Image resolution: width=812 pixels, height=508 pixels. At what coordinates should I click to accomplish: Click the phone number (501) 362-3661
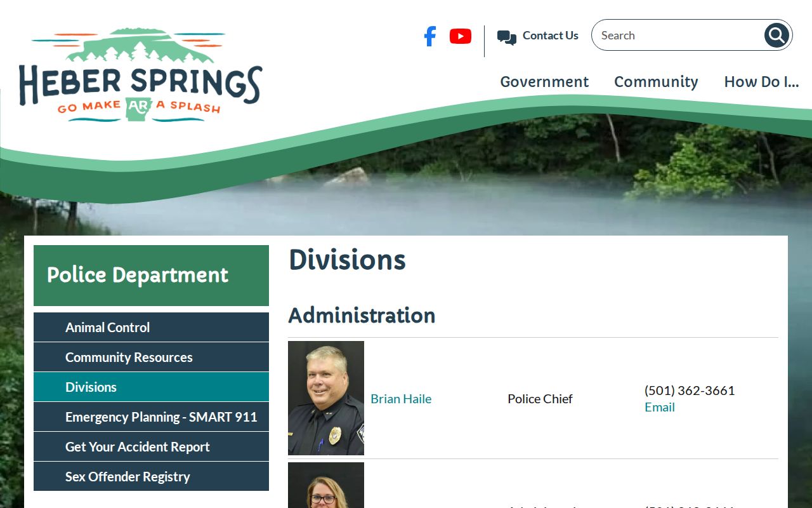[x=690, y=391]
